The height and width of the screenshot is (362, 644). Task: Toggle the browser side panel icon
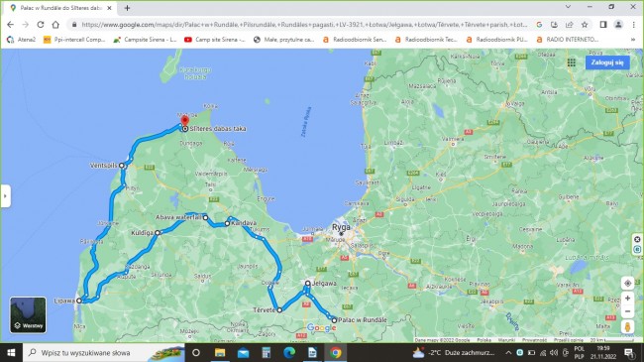click(x=603, y=25)
